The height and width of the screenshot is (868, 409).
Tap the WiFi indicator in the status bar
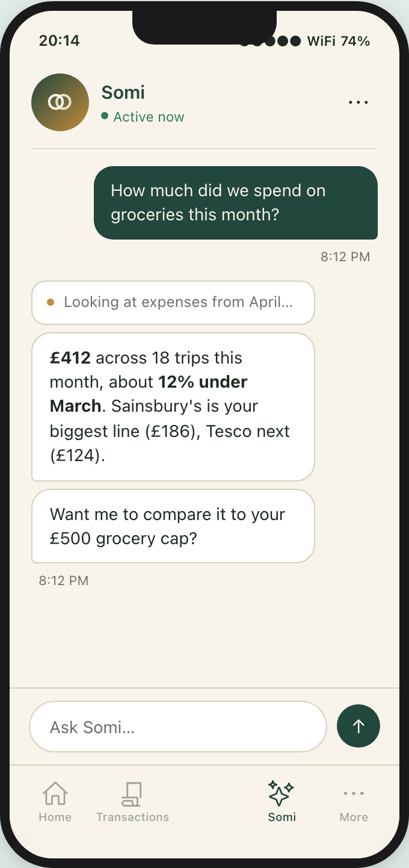point(322,41)
